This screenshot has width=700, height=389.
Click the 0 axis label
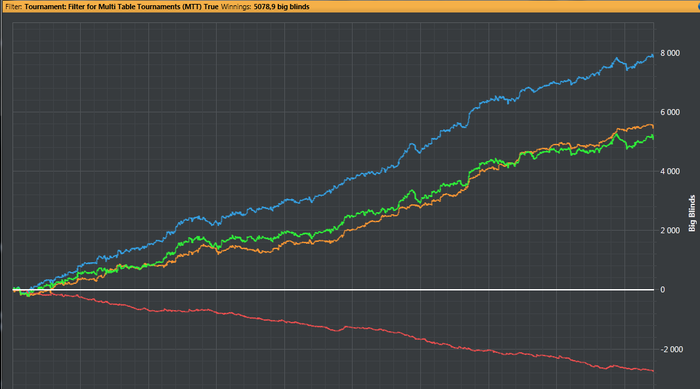point(662,290)
